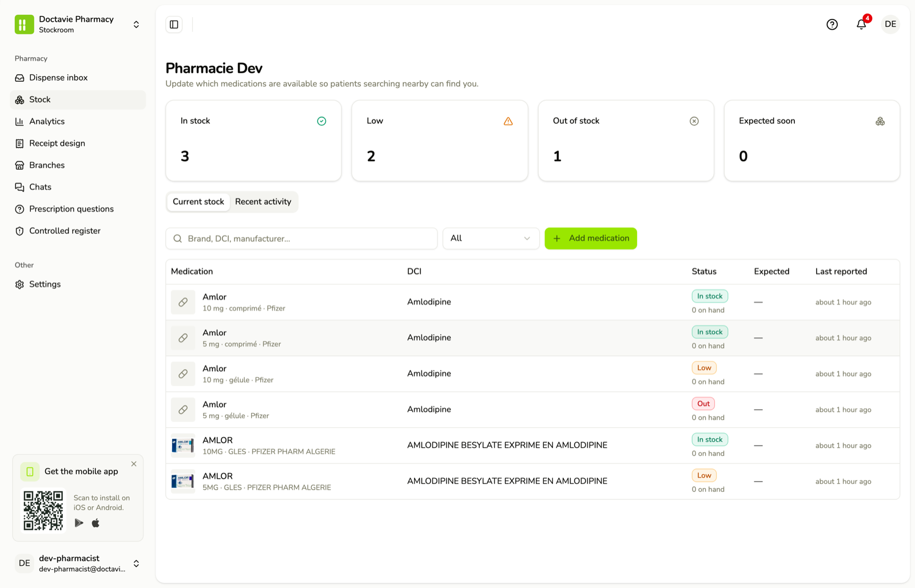Click the Expected column header
This screenshot has width=915, height=588.
(771, 272)
